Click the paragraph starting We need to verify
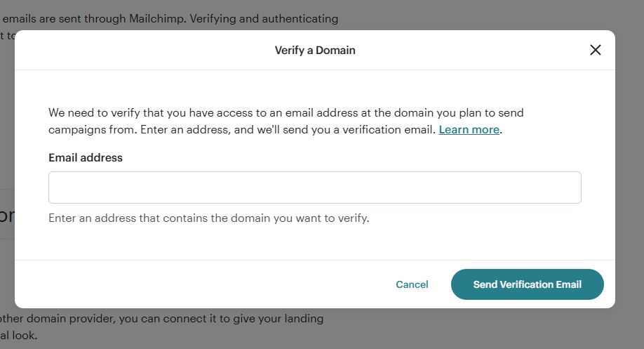The height and width of the screenshot is (349, 644). 286,121
